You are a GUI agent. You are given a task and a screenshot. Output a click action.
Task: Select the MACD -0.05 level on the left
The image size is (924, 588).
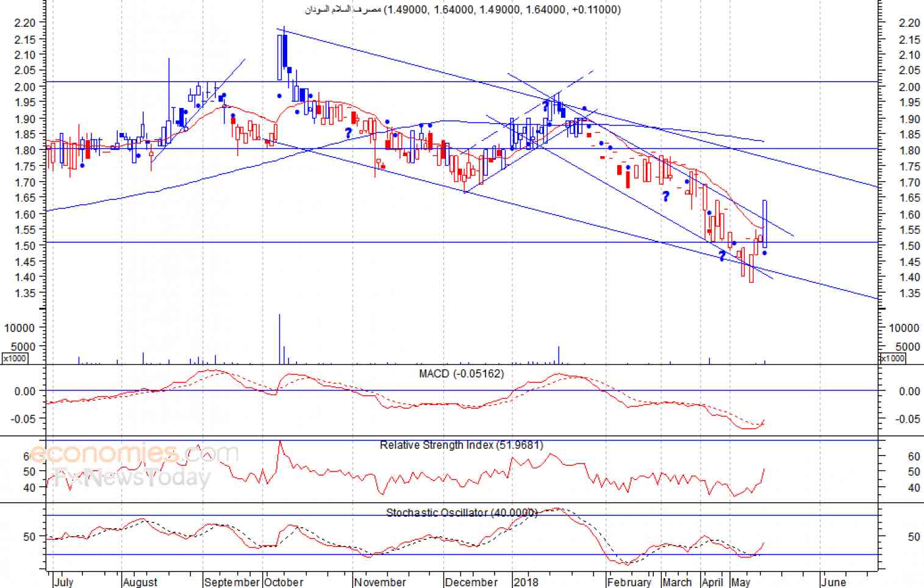coord(23,419)
